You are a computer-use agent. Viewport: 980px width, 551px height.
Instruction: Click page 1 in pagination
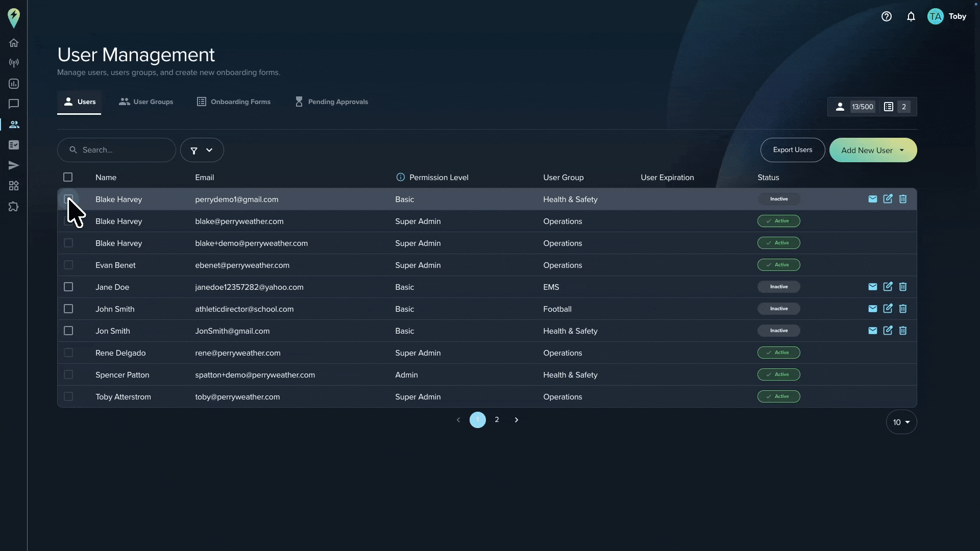point(478,420)
